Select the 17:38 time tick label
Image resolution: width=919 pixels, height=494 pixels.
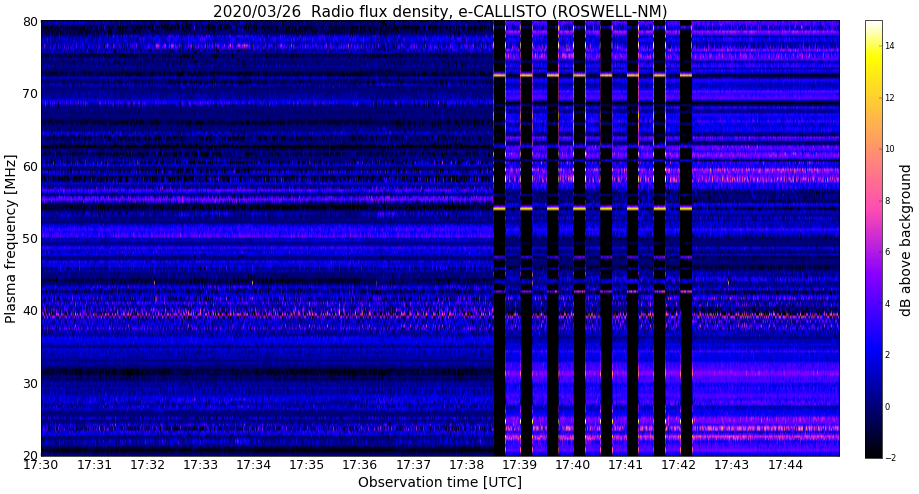[467, 465]
